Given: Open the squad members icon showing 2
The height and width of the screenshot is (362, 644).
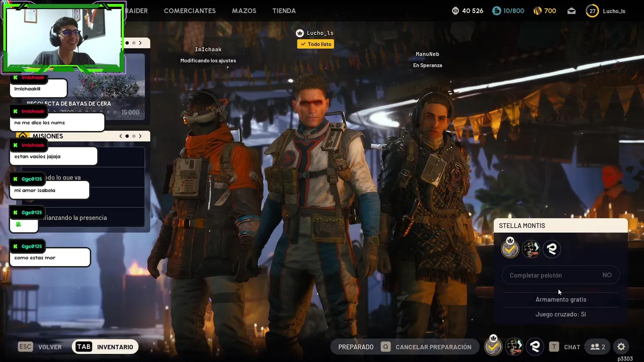Looking at the screenshot, I should (598, 347).
